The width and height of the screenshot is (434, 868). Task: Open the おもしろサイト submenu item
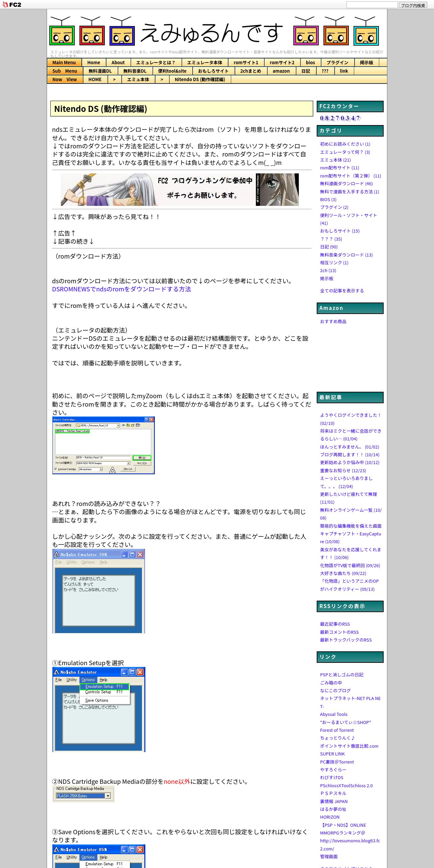[213, 71]
